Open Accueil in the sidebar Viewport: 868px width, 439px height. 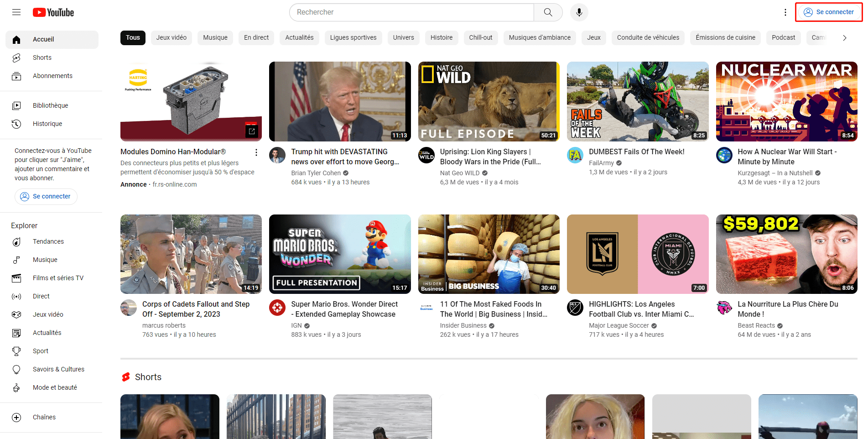52,40
